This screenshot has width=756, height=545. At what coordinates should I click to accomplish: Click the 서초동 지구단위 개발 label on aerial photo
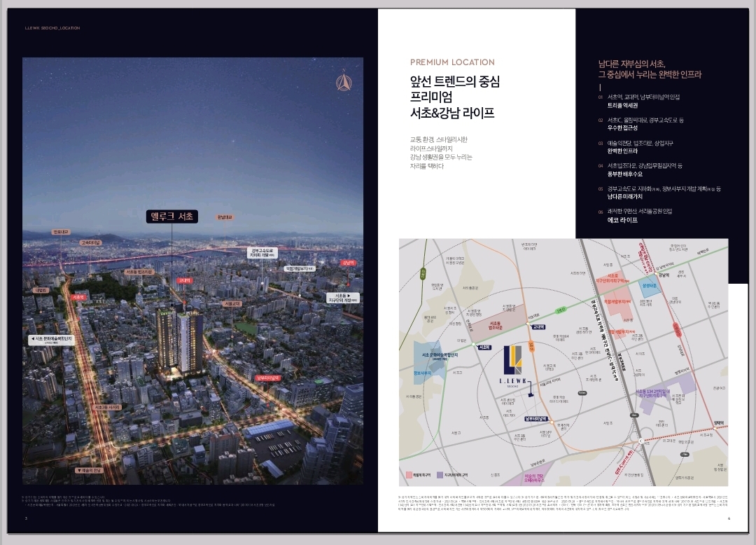pyautogui.click(x=343, y=298)
